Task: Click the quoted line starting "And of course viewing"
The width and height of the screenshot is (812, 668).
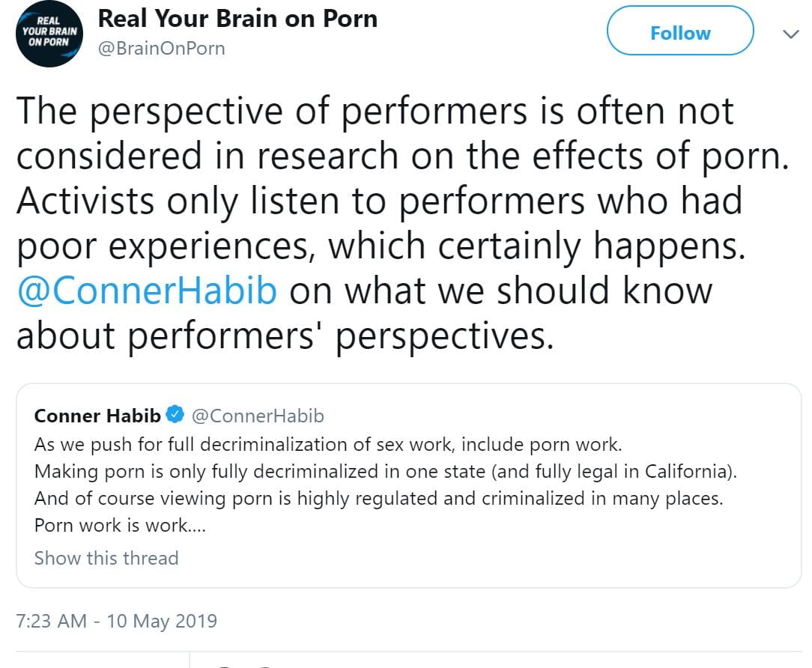Action: (378, 499)
